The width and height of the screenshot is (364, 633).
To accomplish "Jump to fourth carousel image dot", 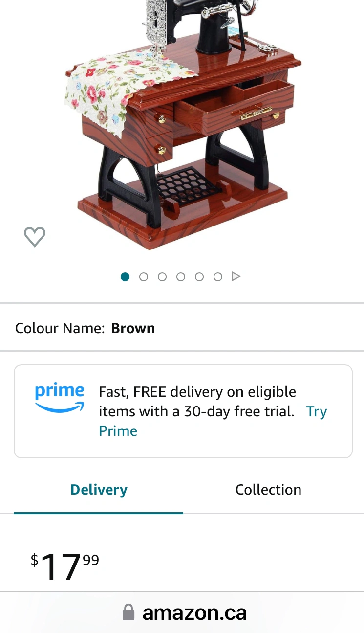I will pyautogui.click(x=181, y=277).
